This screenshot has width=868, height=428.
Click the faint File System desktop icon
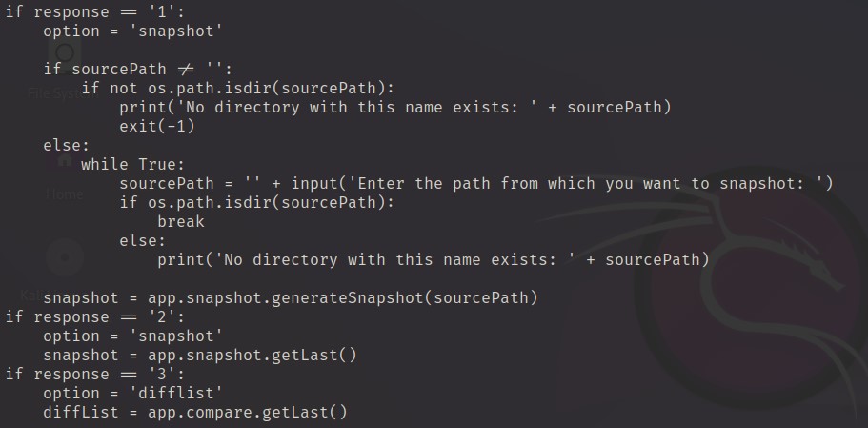tap(63, 57)
